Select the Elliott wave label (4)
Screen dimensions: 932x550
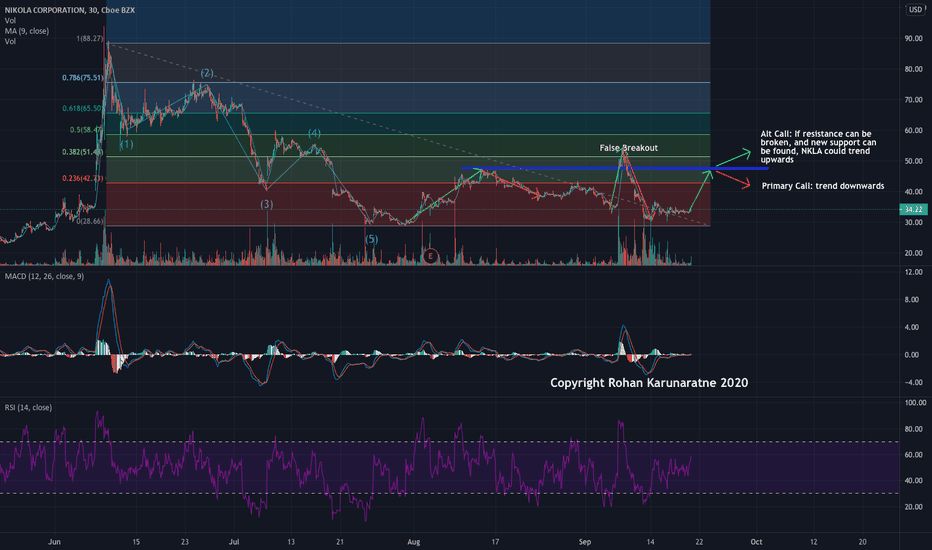pyautogui.click(x=314, y=133)
